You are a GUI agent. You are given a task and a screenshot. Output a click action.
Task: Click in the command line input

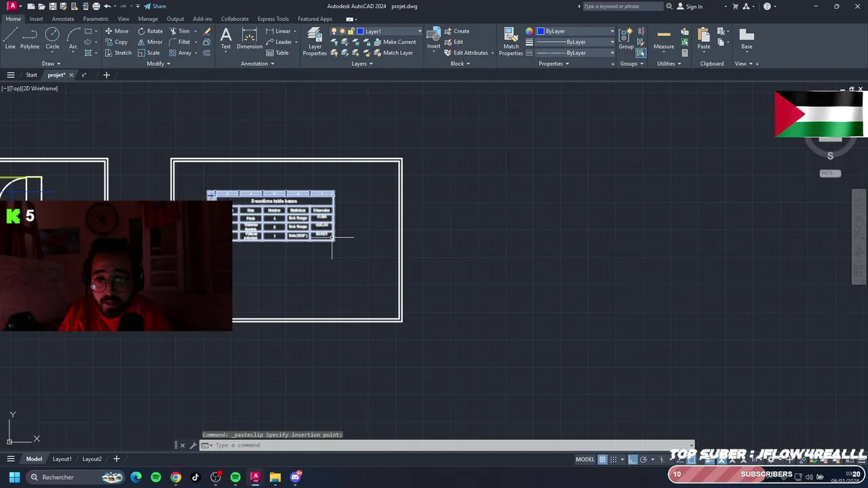coord(448,445)
